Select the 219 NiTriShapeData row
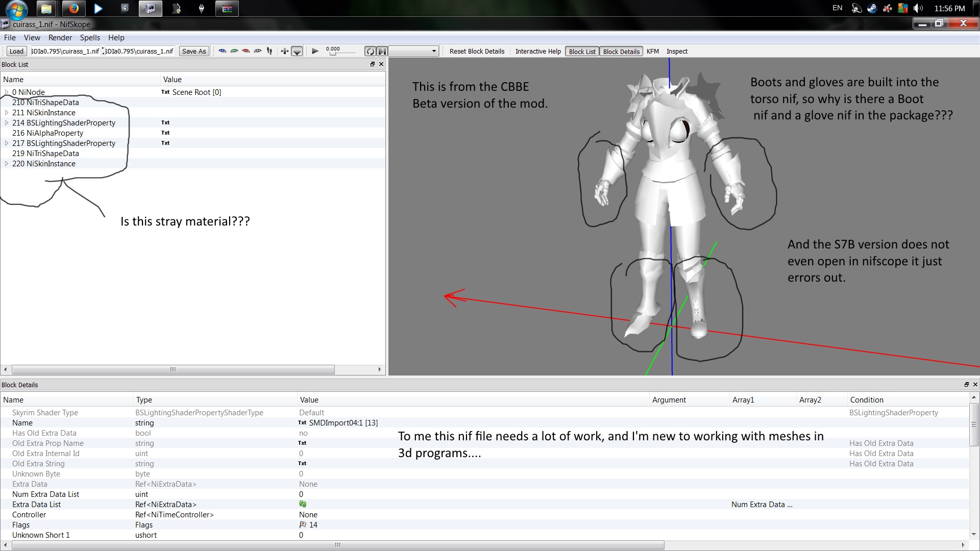The width and height of the screenshot is (980, 551). [x=193, y=154]
